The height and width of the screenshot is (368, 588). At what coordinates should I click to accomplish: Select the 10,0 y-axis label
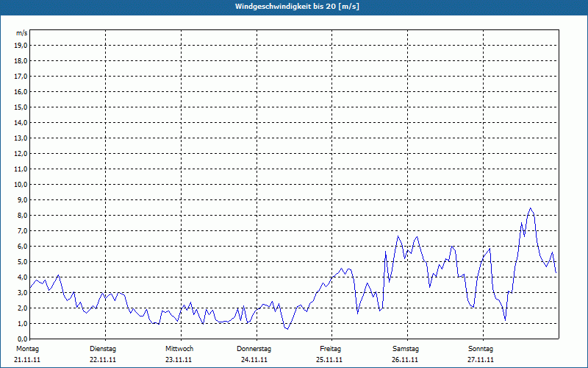click(21, 185)
